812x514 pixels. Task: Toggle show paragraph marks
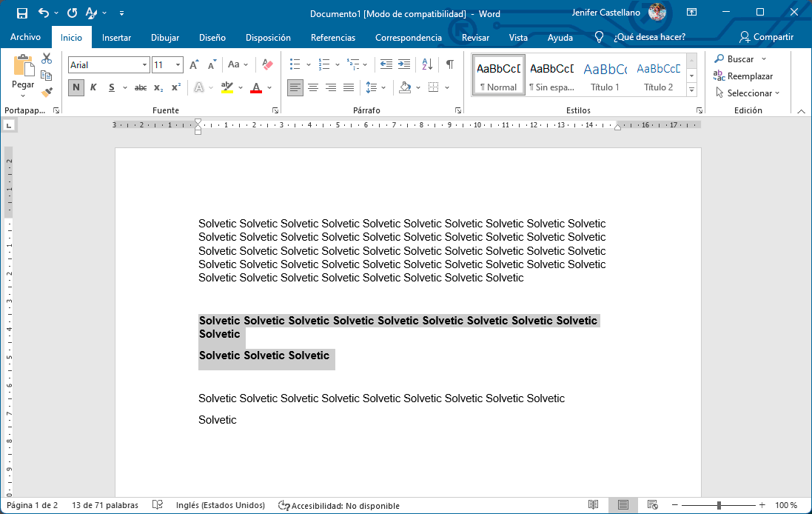click(450, 64)
